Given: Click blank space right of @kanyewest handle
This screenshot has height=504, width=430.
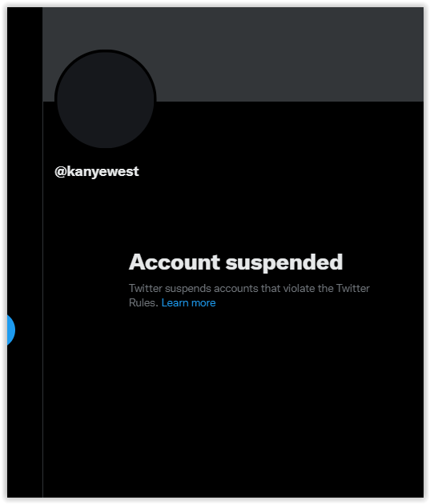Looking at the screenshot, I should (x=281, y=171).
